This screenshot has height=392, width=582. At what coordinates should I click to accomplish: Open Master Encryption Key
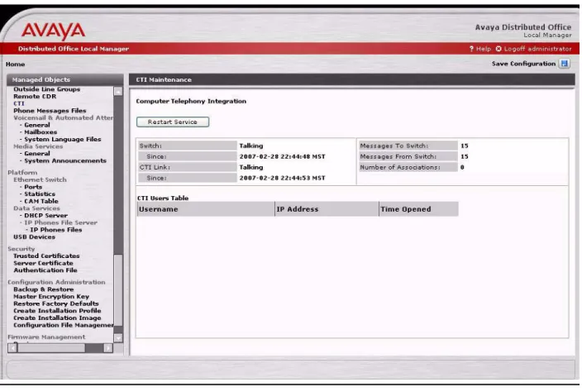[51, 296]
